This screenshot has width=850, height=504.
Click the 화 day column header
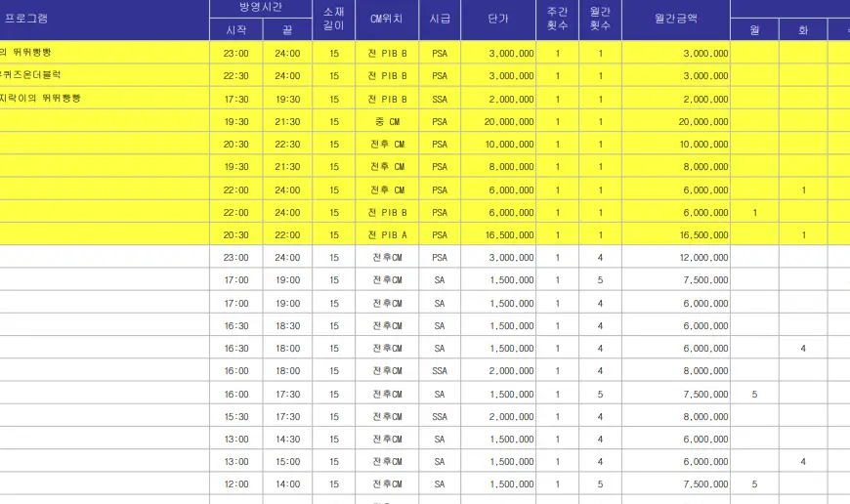coord(803,30)
